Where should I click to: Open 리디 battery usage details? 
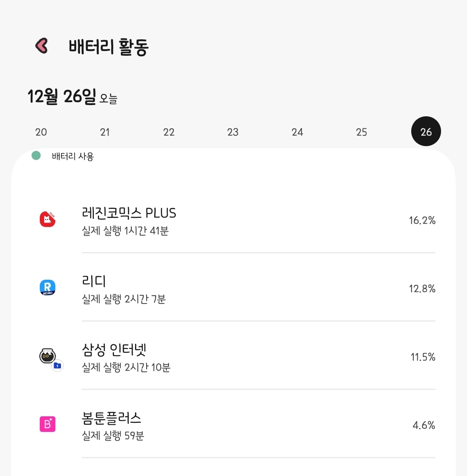point(94,281)
